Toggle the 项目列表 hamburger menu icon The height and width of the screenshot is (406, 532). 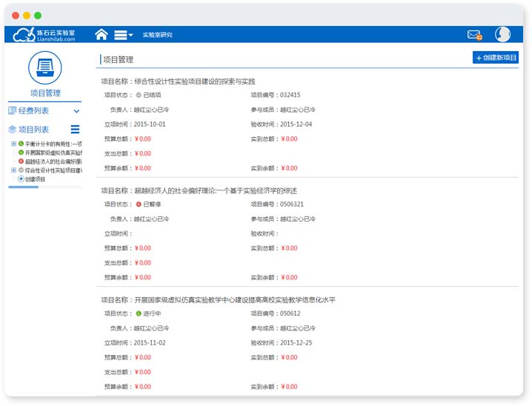coord(76,129)
